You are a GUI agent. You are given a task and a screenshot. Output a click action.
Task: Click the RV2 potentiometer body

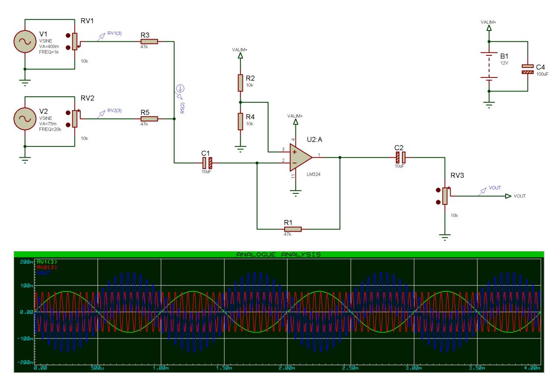pos(75,118)
